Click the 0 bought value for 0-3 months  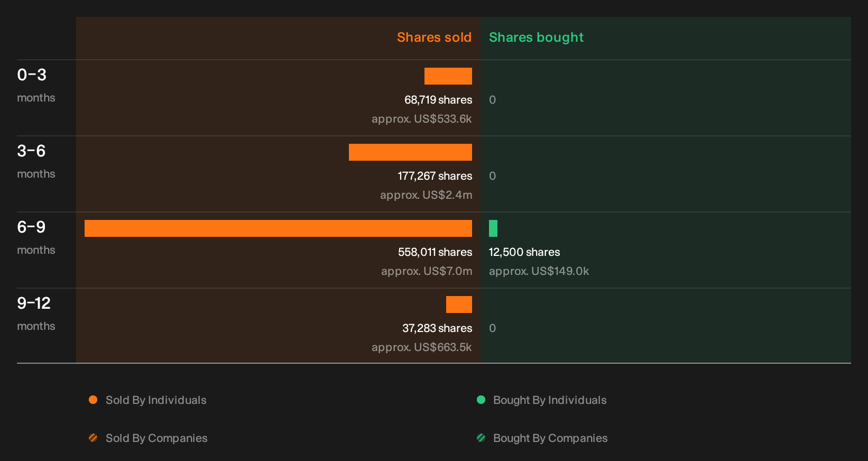pyautogui.click(x=493, y=100)
